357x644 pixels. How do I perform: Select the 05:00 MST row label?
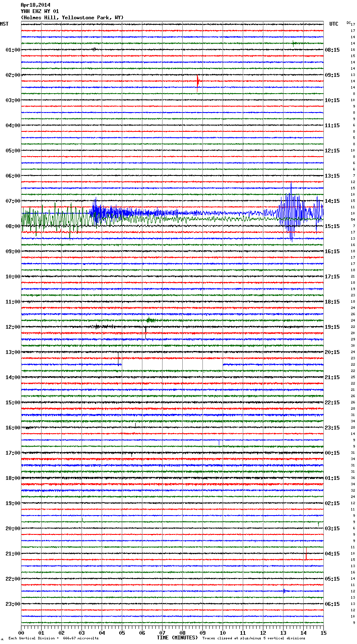coord(13,151)
